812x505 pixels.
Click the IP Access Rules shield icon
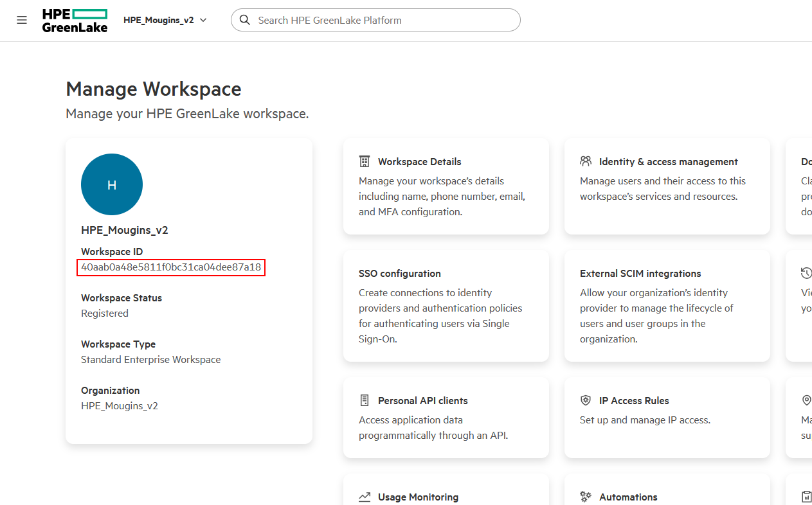coord(586,400)
